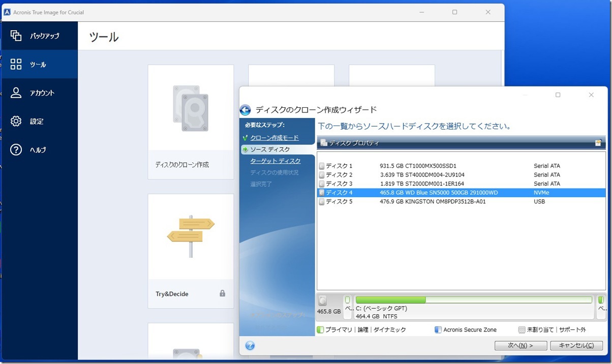Screen dimensions: 612x364
Task: Click the help question mark icon in the wizard
Action: tap(250, 345)
